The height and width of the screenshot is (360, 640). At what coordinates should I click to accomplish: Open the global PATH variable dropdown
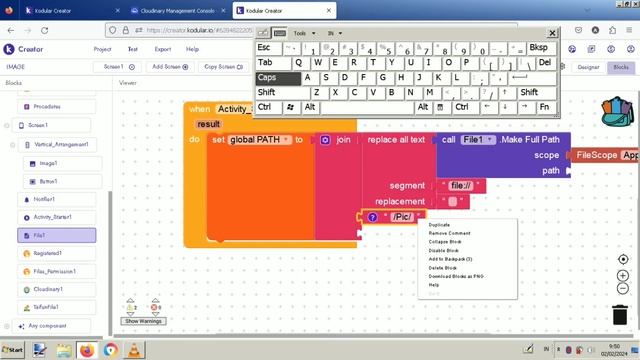[286, 140]
